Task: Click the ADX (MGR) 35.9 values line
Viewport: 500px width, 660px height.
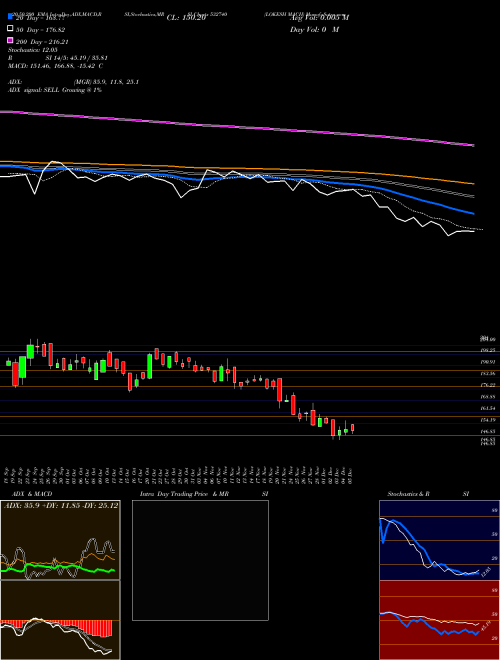Action: point(74,82)
